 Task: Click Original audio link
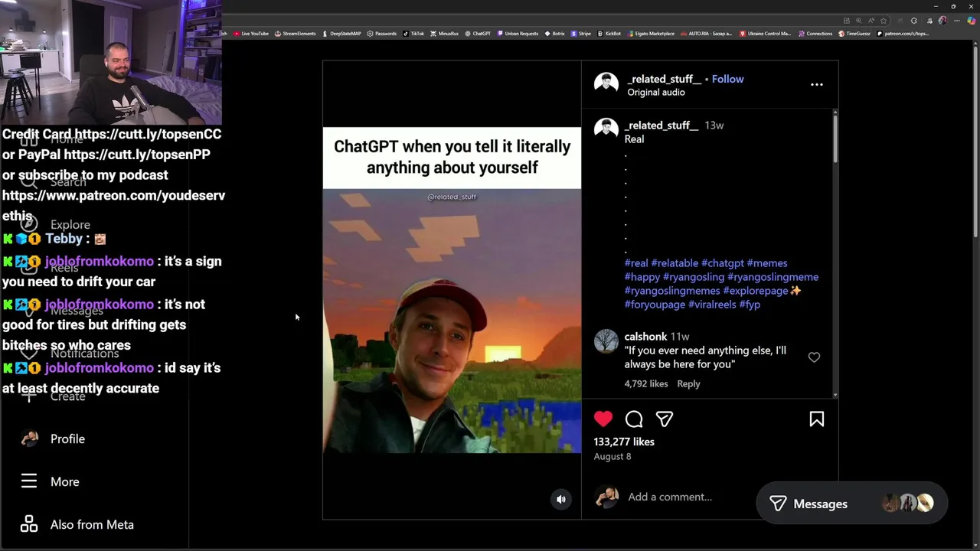(656, 92)
